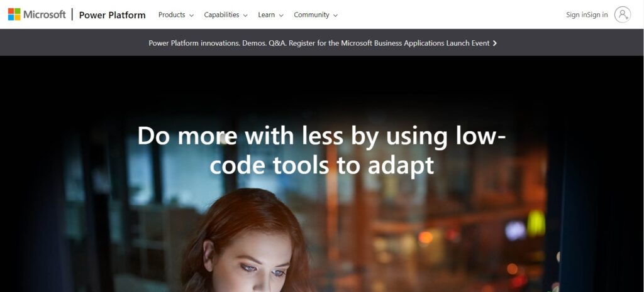Expand the Capabilities menu
Viewport: 644px width, 292px height.
point(226,15)
